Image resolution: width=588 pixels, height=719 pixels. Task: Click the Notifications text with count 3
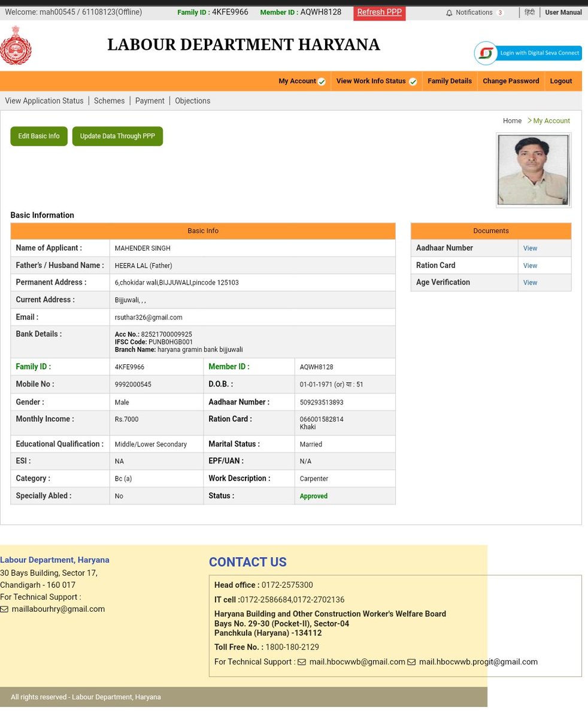[479, 13]
